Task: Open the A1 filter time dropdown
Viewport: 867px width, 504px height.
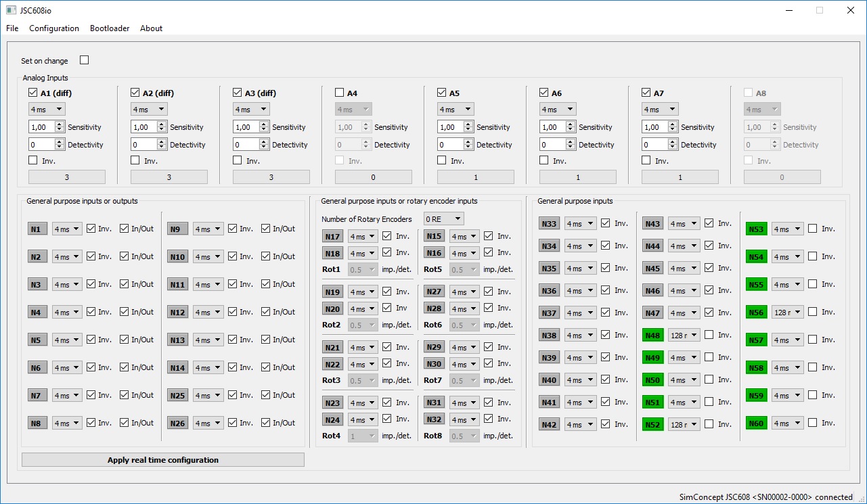Action: tap(47, 110)
